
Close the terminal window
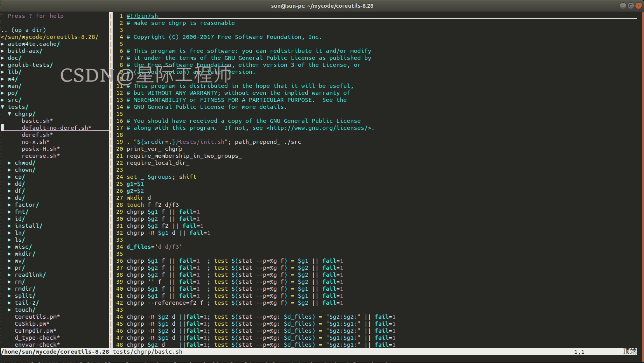(x=639, y=5)
